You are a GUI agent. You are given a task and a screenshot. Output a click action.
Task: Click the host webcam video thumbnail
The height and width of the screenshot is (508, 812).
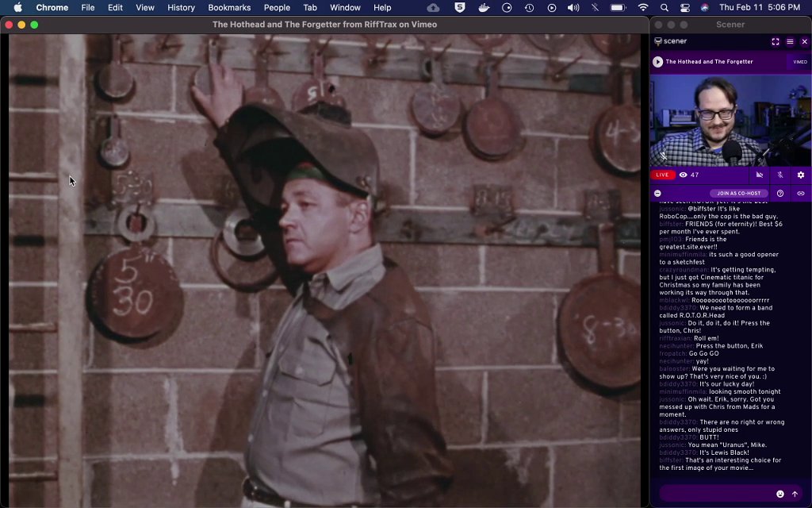point(730,121)
